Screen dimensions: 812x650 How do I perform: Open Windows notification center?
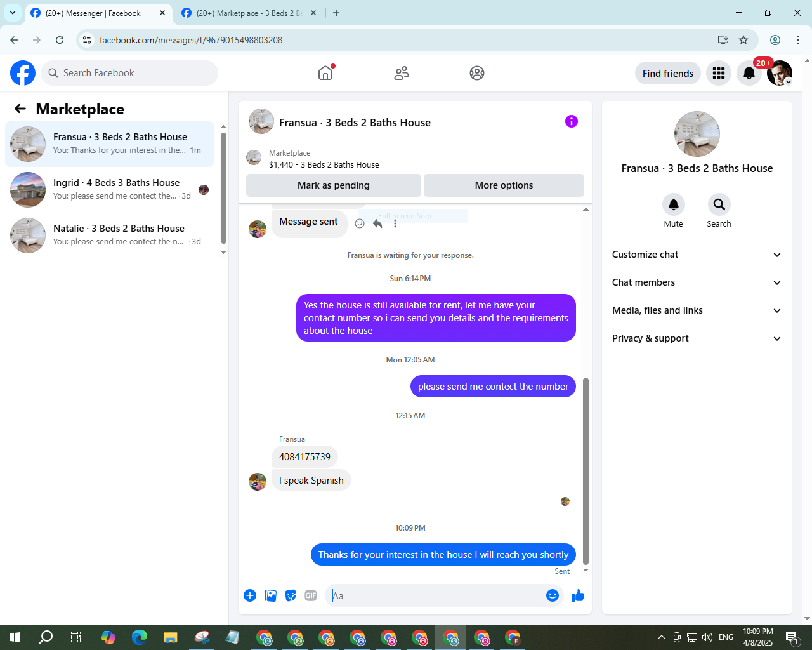pyautogui.click(x=792, y=637)
